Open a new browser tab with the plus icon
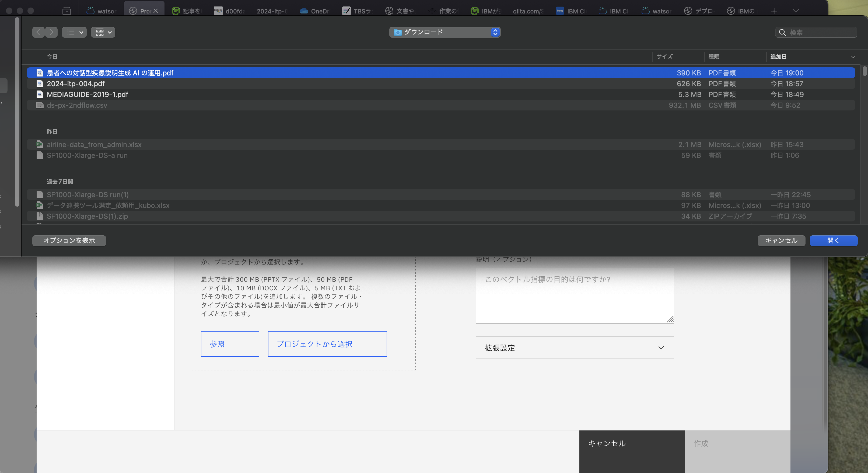The image size is (868, 473). tap(774, 11)
